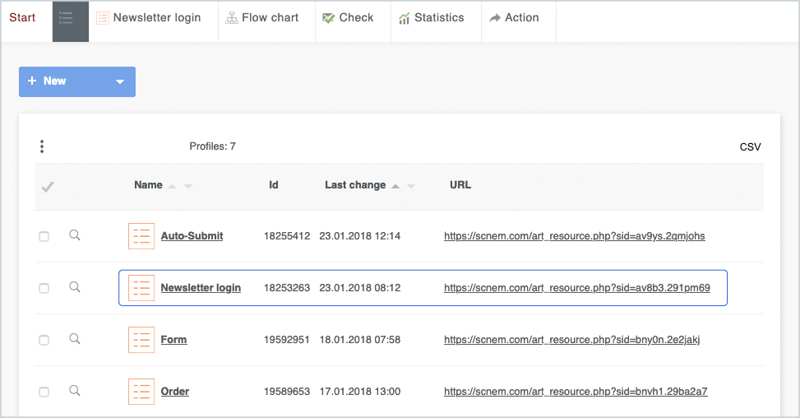This screenshot has height=418, width=800.
Task: Expand the New button dropdown arrow
Action: coord(119,82)
